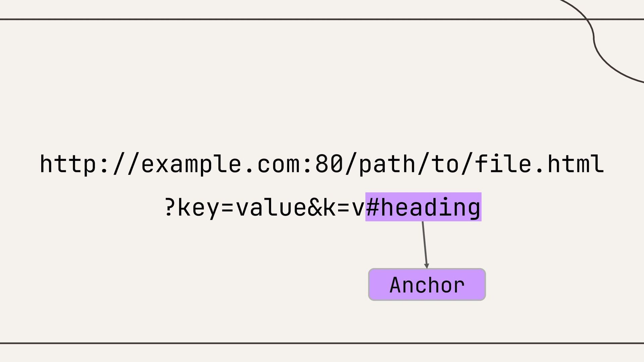644x362 pixels.
Task: Click "example" in the URL domain
Action: pyautogui.click(x=191, y=164)
